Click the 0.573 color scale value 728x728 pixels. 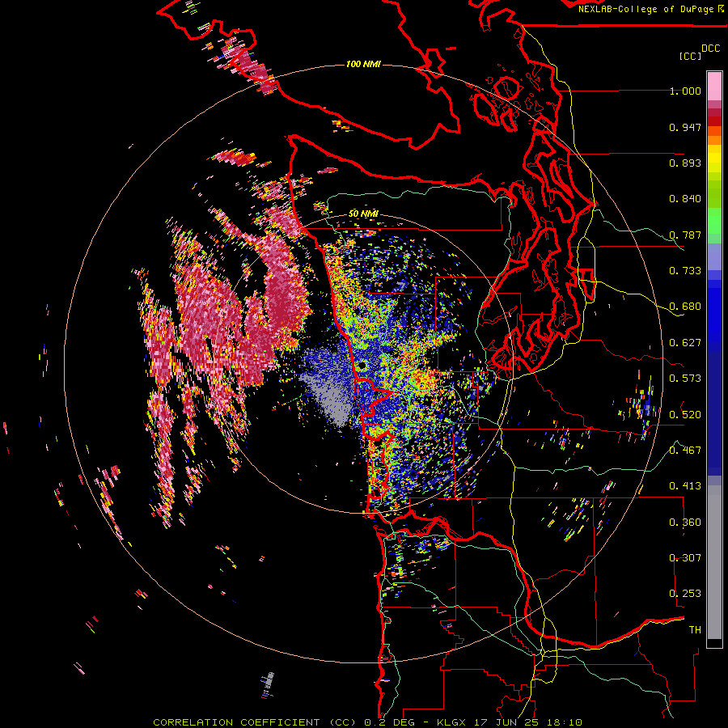coord(685,379)
